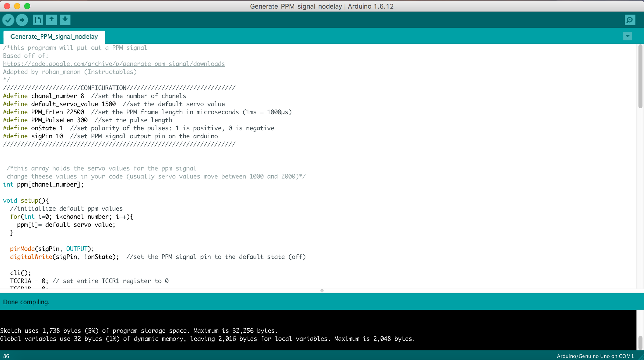Click the 'Sketch uses 1,738 bytes' console line
Screen dimensions: 644x360
pos(138,331)
